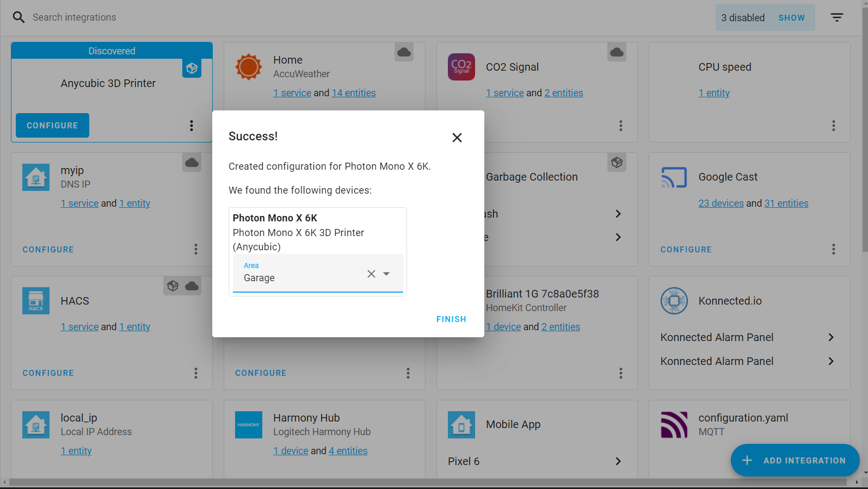Configure the Google Cast integration
This screenshot has height=489, width=868.
[686, 250]
